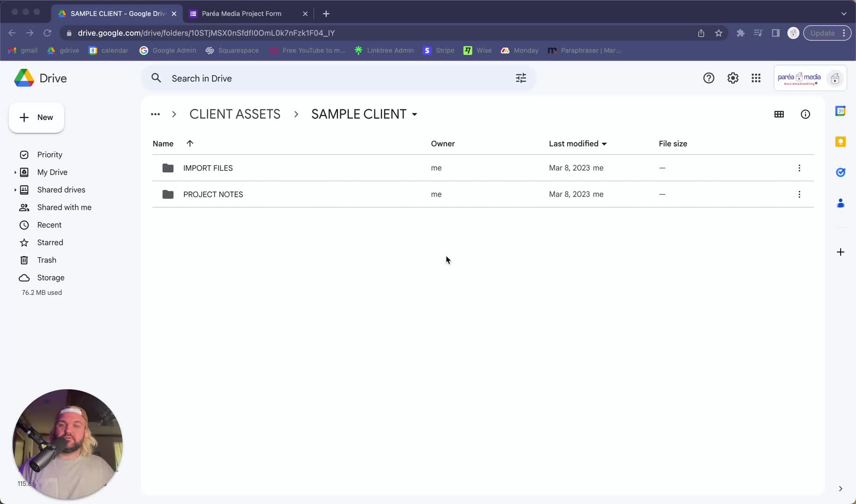
Task: Click the browser address bar URL
Action: (x=206, y=33)
